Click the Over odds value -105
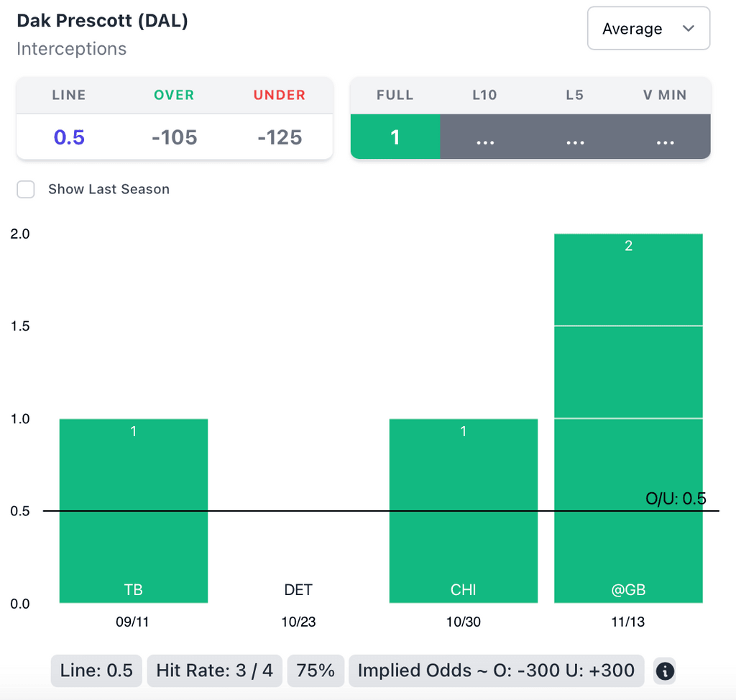Viewport: 736px width, 700px height. click(x=174, y=137)
